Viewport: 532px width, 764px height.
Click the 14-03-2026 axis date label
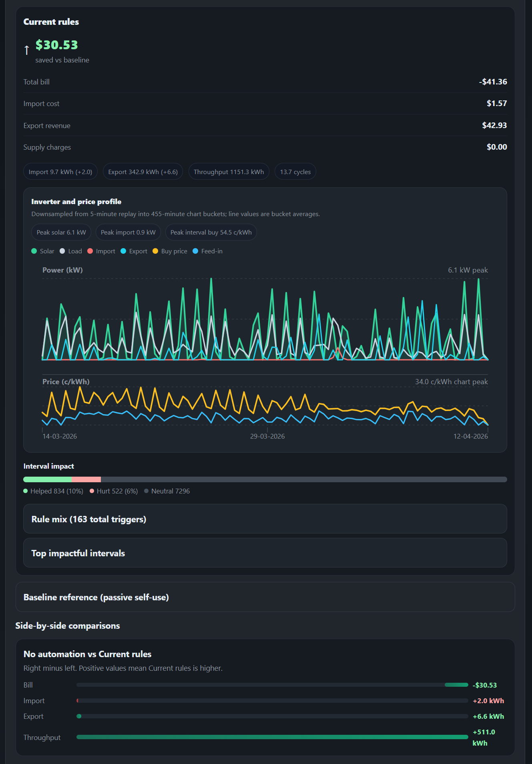[x=60, y=436]
